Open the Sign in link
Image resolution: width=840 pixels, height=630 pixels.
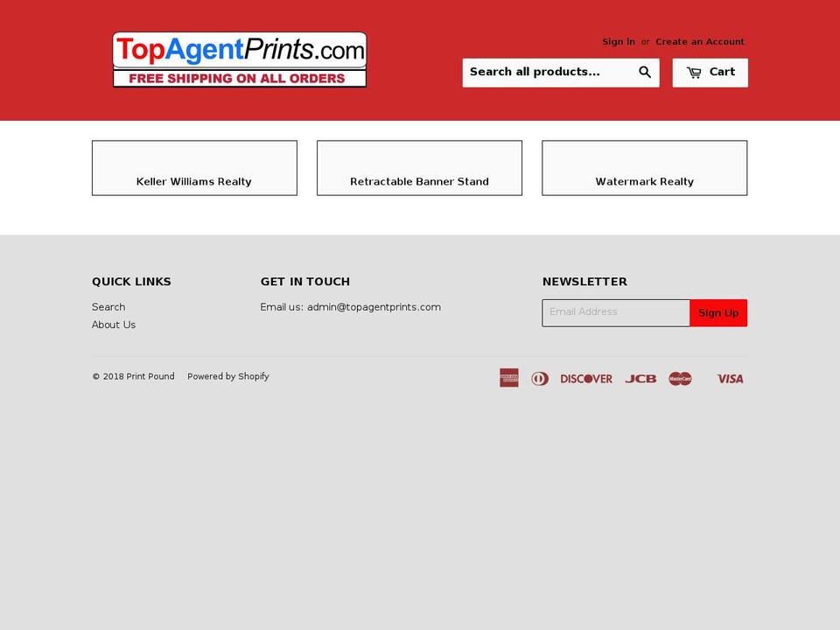[x=619, y=42]
